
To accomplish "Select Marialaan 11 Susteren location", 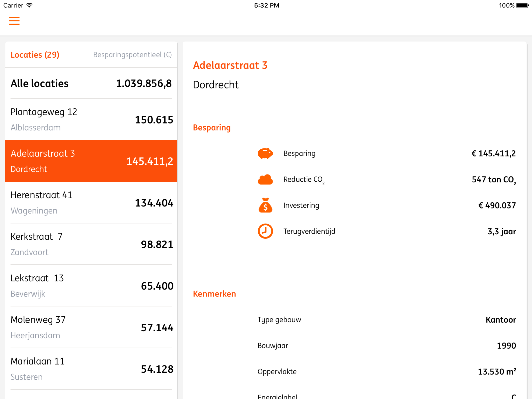I will pos(91,369).
